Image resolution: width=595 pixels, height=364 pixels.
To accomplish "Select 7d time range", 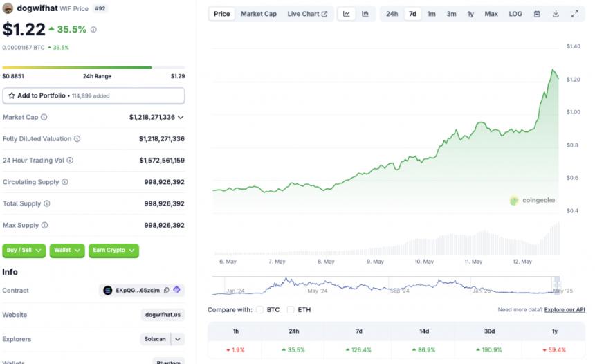I will click(x=412, y=14).
